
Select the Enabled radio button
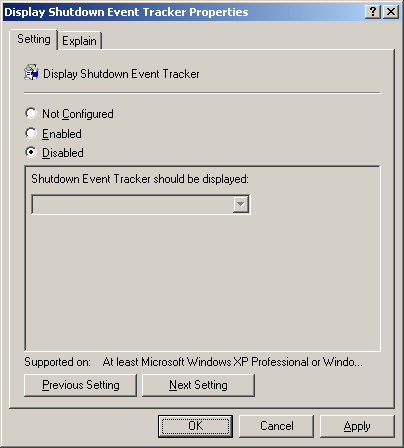pos(31,133)
